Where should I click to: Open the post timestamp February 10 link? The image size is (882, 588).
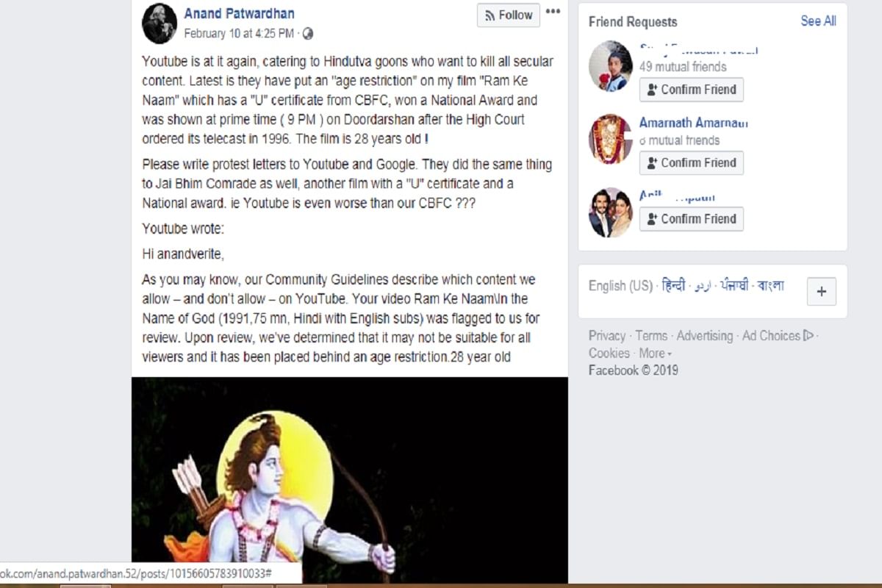pyautogui.click(x=239, y=33)
